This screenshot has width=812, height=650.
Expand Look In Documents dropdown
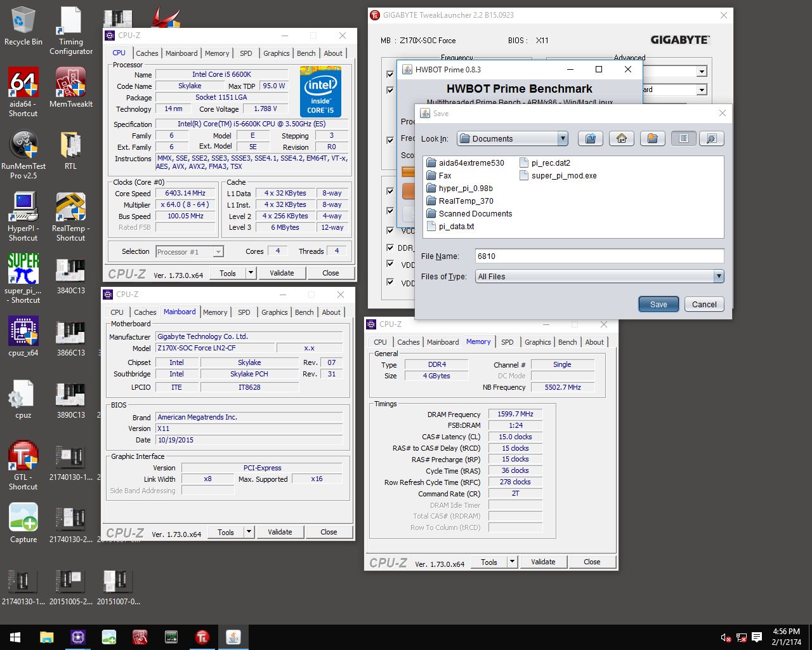click(562, 138)
